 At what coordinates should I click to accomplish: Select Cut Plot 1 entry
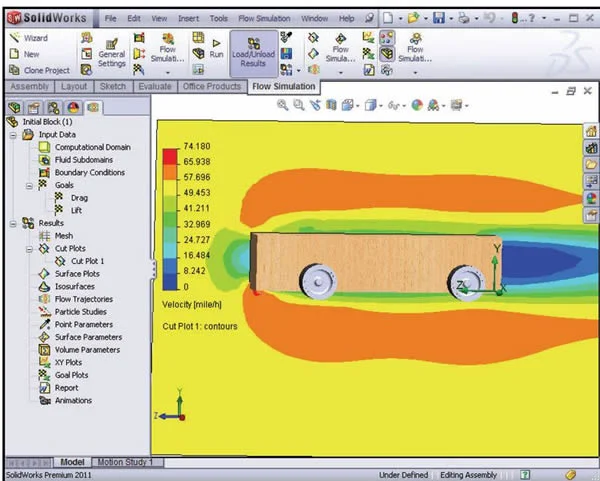(88, 261)
